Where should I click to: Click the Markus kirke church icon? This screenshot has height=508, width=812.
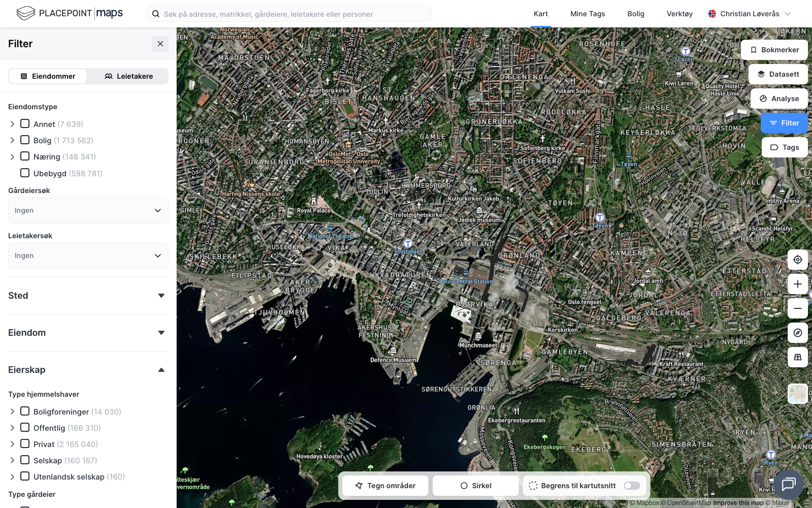click(x=386, y=121)
